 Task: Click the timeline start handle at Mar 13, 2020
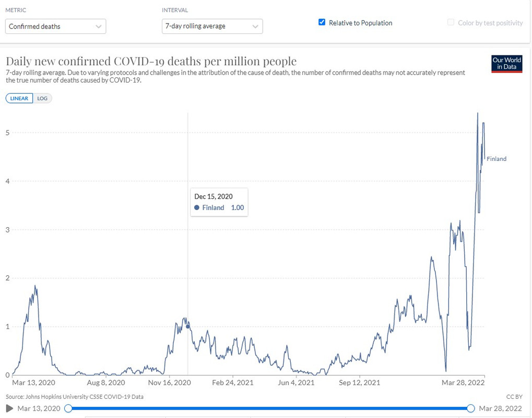(x=68, y=408)
